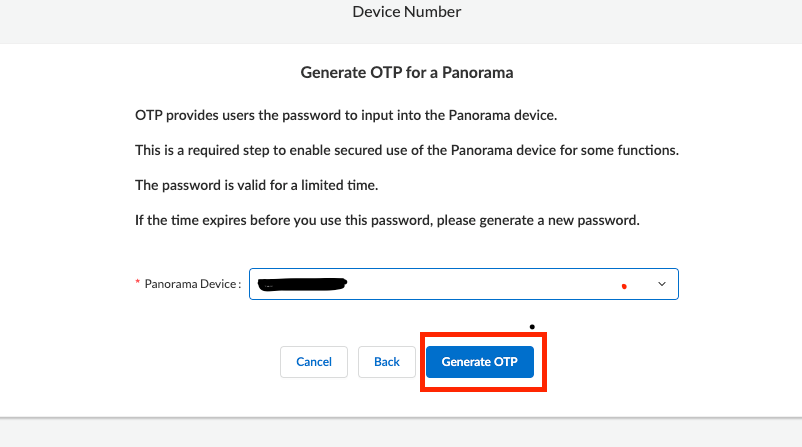Click the empty space right of the device name
Image resolution: width=802 pixels, height=447 pixels.
point(480,284)
